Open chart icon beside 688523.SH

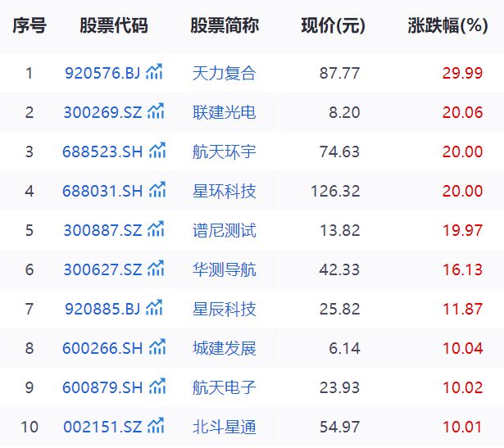pyautogui.click(x=157, y=151)
